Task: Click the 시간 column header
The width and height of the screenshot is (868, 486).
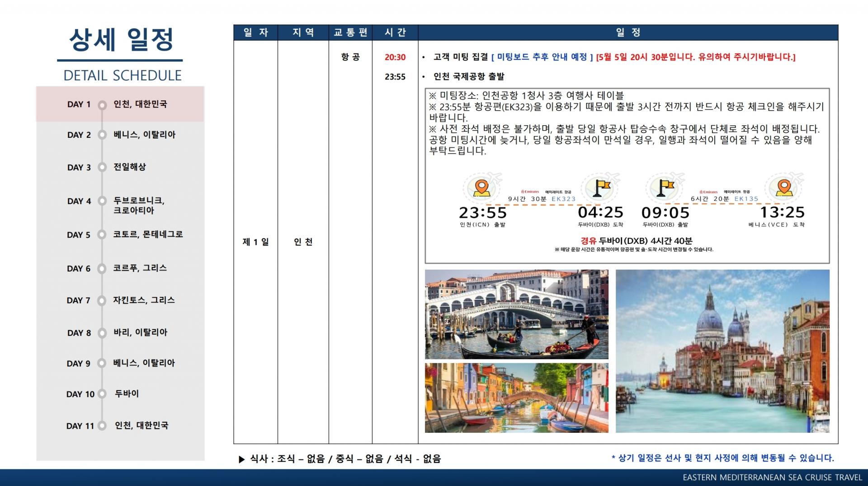Action: (x=395, y=33)
